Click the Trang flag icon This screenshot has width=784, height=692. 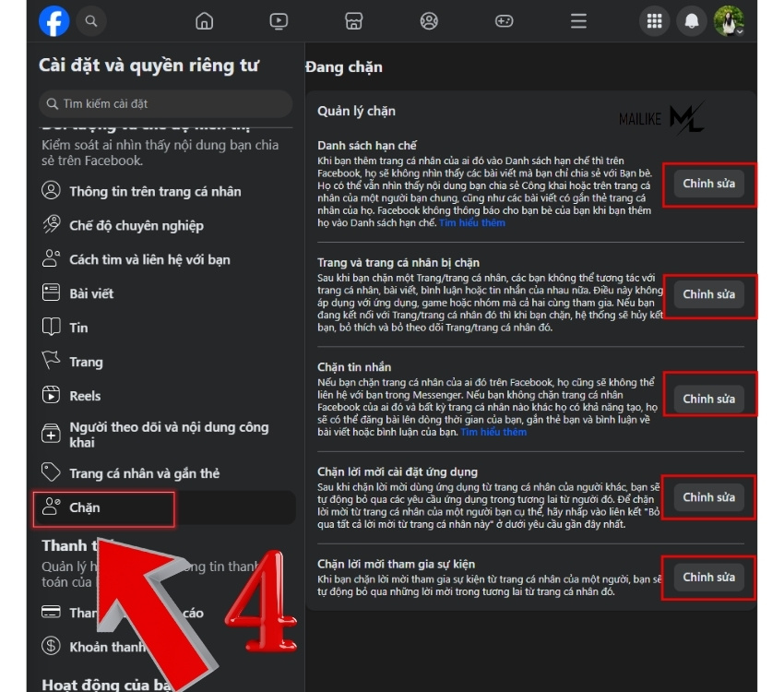51,360
